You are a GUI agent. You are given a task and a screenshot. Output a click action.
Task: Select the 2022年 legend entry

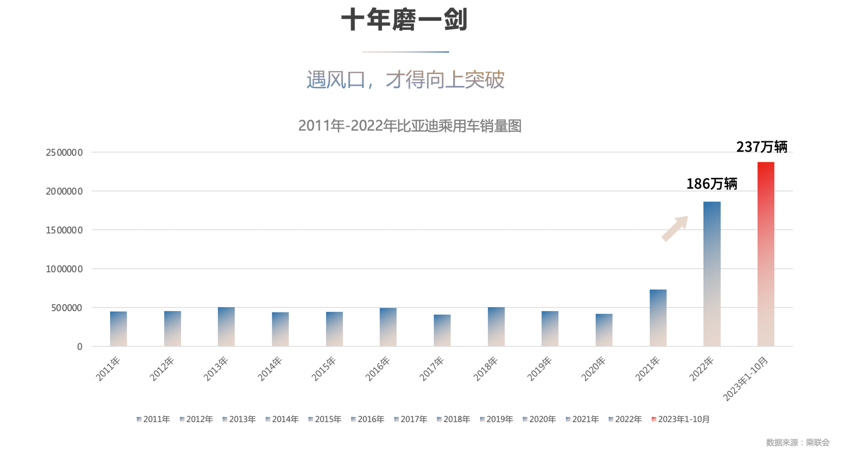pyautogui.click(x=625, y=419)
